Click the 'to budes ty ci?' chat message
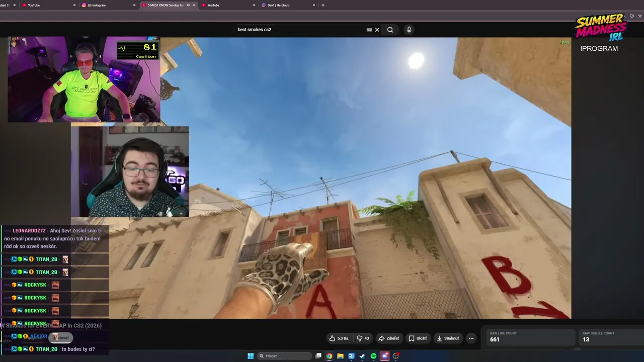 point(78,349)
